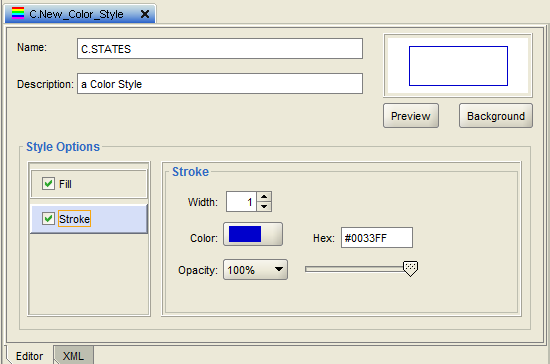
Task: Click the rainbow color style tab icon
Action: [x=18, y=13]
